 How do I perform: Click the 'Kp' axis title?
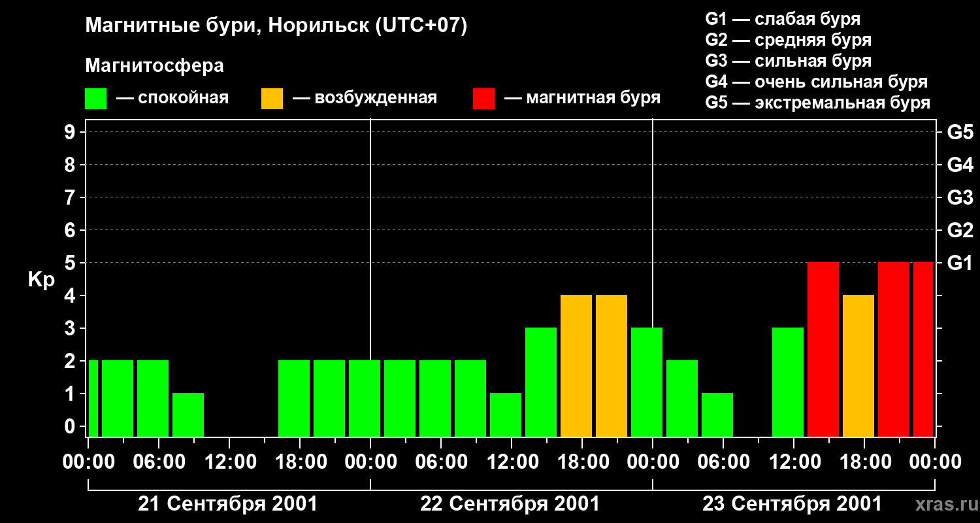41,280
